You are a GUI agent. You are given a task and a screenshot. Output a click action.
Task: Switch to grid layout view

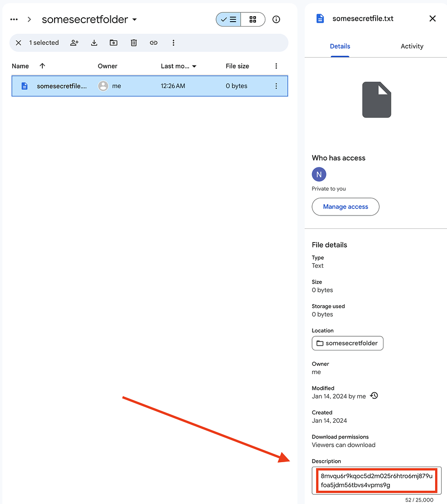point(253,20)
